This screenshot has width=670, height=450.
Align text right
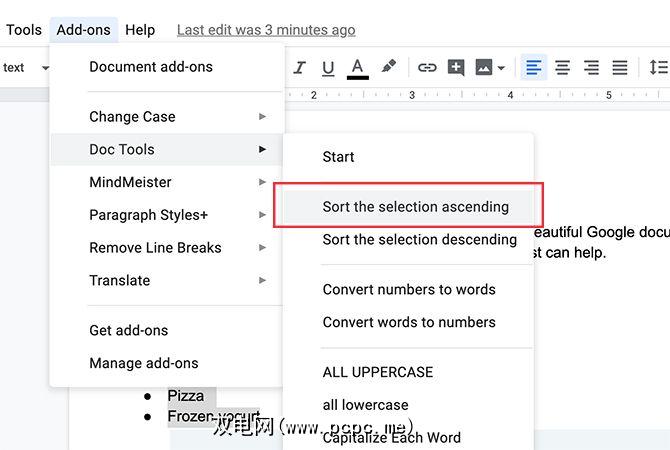coord(591,68)
